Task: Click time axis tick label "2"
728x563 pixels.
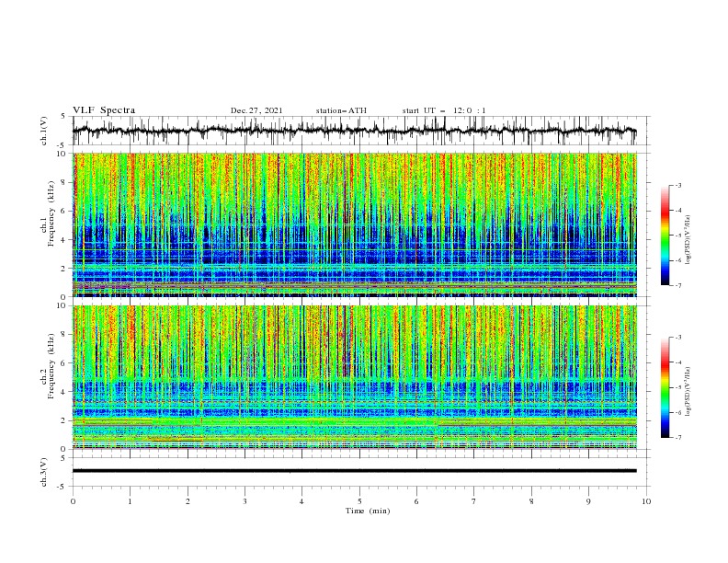Action: tap(188, 501)
